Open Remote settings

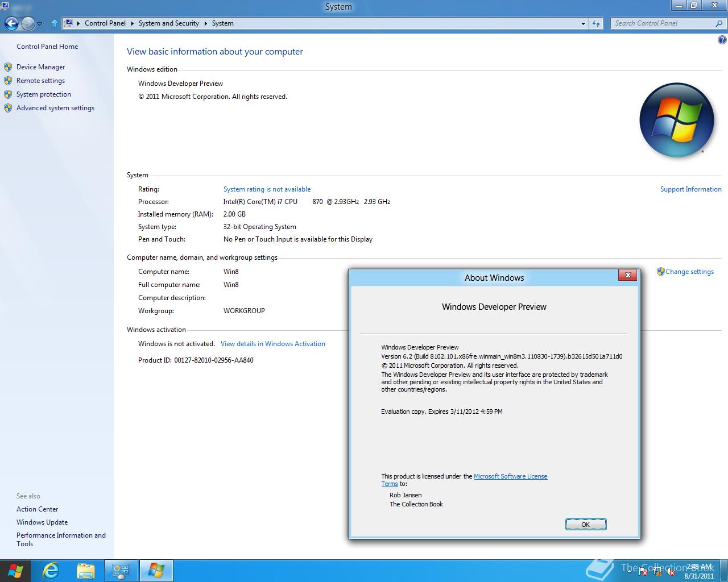40,81
